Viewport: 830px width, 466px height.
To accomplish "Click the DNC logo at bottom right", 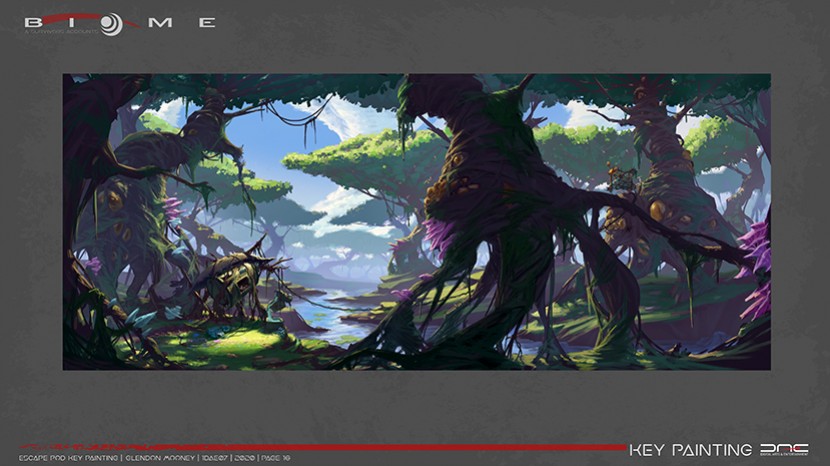I will (x=783, y=450).
